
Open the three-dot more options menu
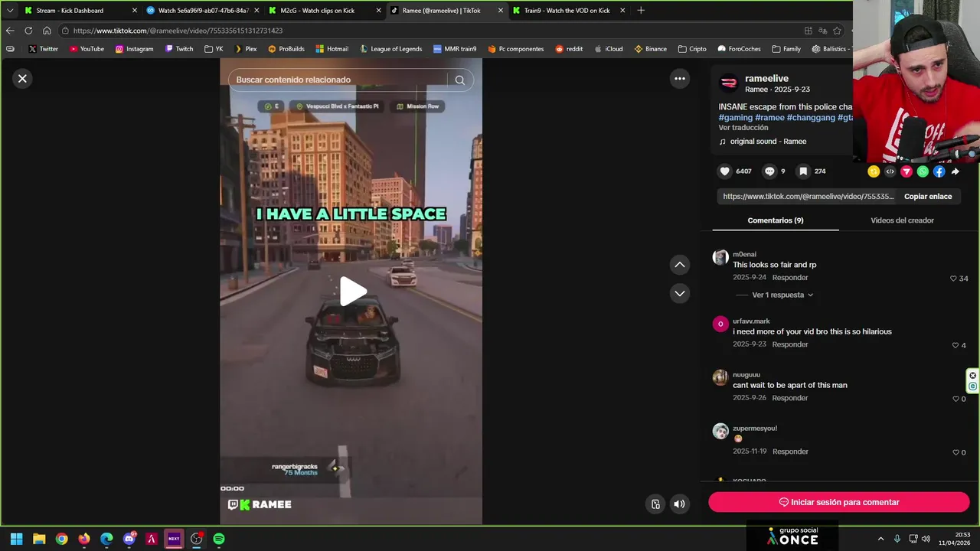(679, 78)
